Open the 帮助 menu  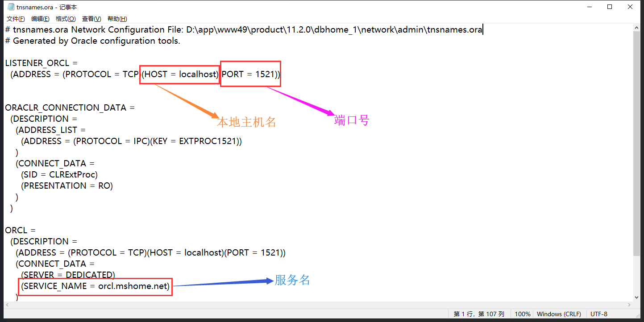click(117, 18)
